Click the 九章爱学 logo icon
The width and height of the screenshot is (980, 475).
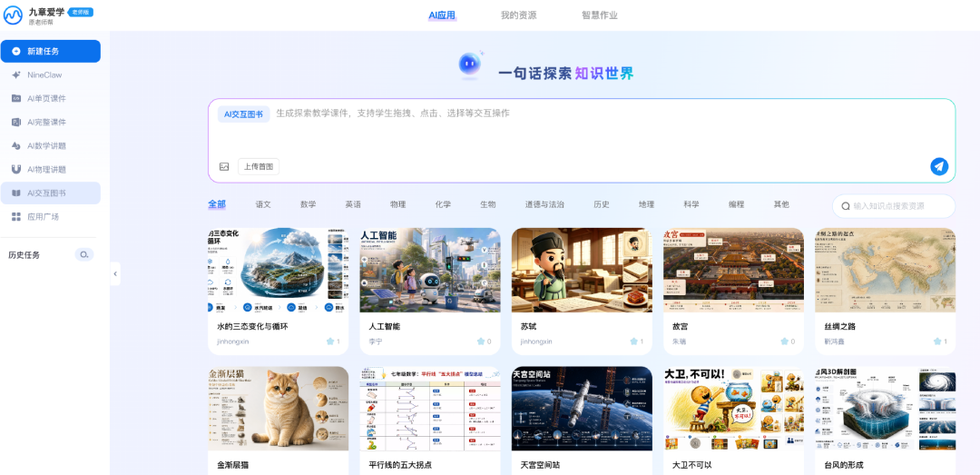pyautogui.click(x=13, y=15)
